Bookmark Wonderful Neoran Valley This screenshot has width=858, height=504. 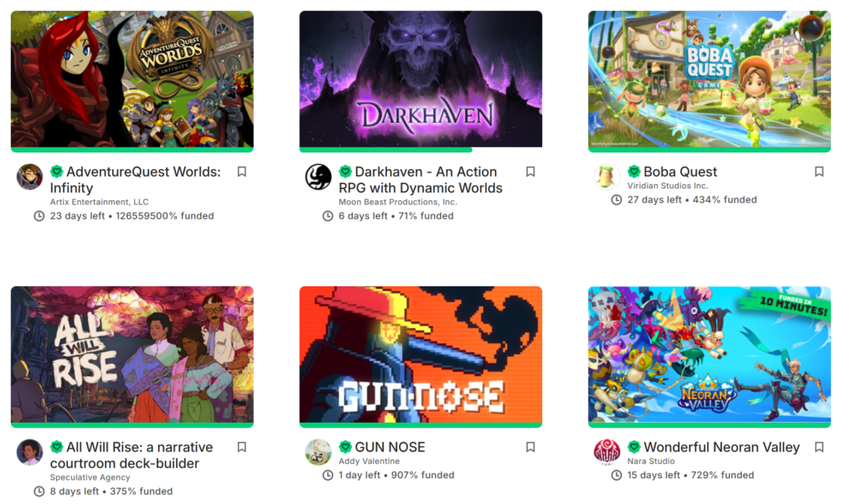(819, 447)
